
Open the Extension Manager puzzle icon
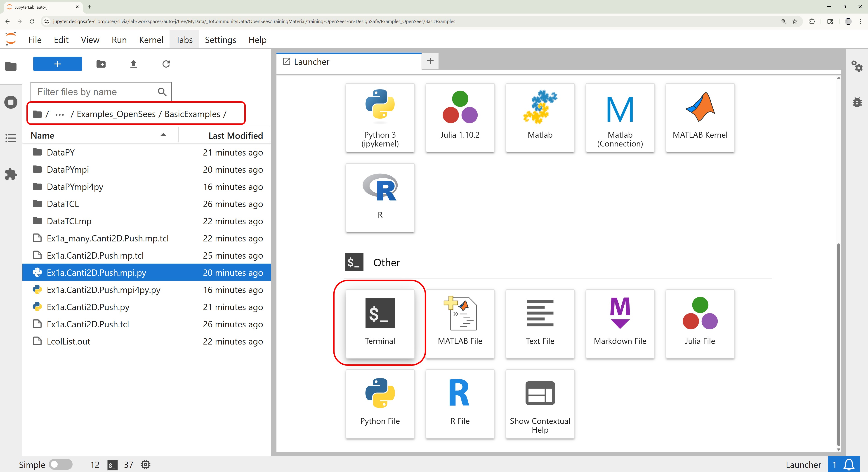pos(11,174)
